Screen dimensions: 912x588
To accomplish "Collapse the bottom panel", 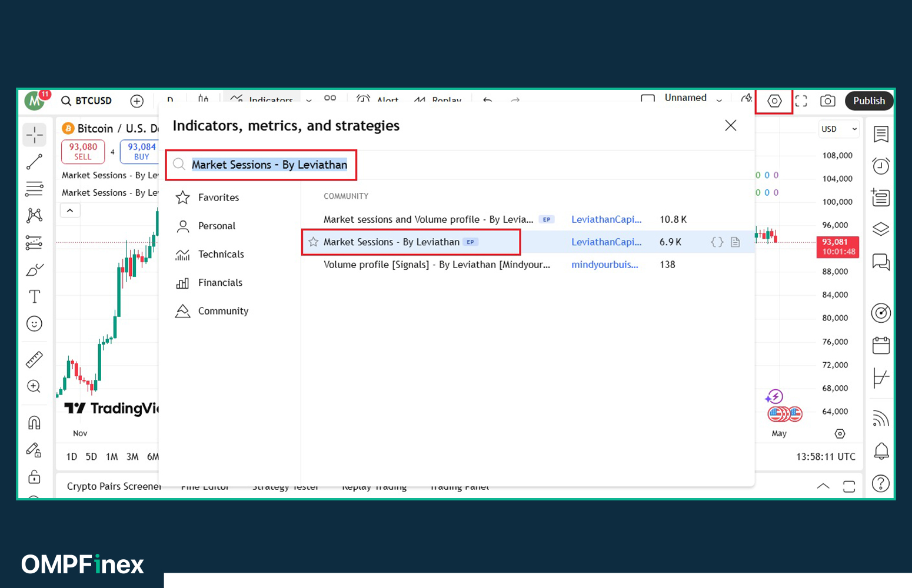I will pos(823,486).
